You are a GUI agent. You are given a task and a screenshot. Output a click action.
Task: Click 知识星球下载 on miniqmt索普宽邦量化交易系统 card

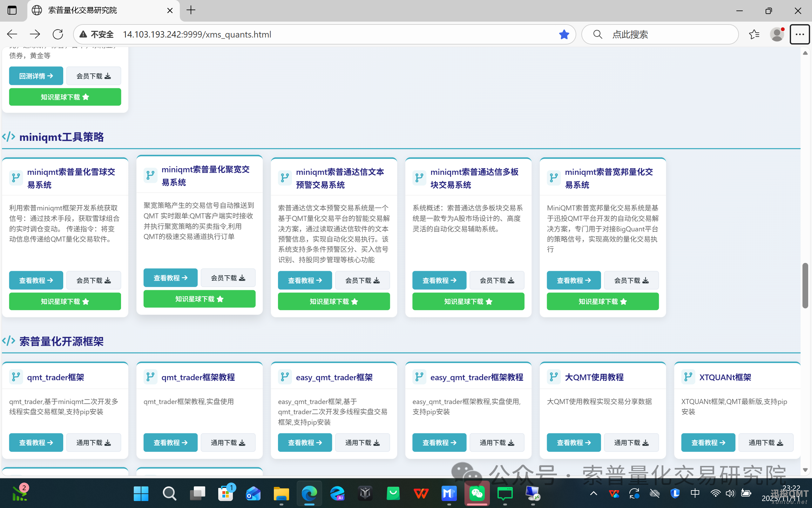(602, 301)
